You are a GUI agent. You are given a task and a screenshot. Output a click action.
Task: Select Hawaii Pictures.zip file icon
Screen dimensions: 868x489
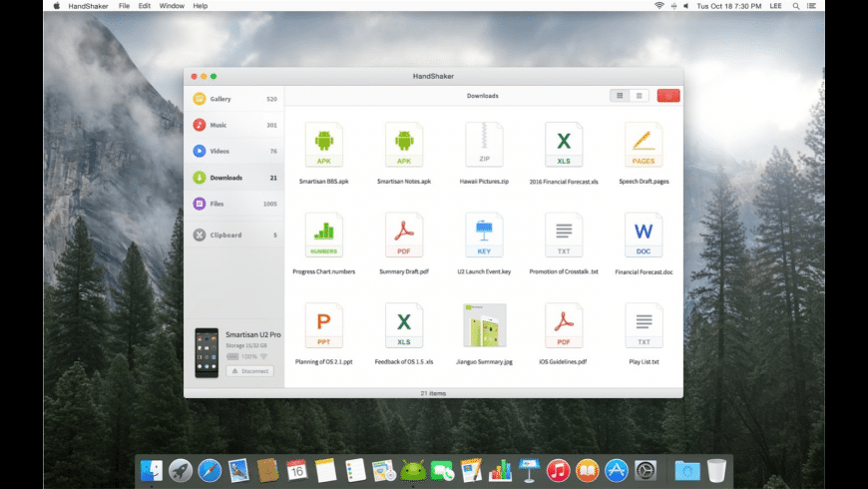pyautogui.click(x=484, y=145)
